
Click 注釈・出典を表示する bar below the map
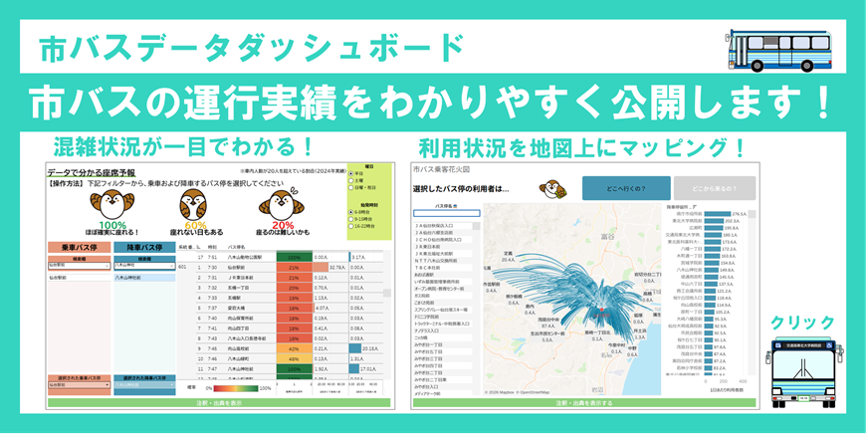[x=585, y=402]
